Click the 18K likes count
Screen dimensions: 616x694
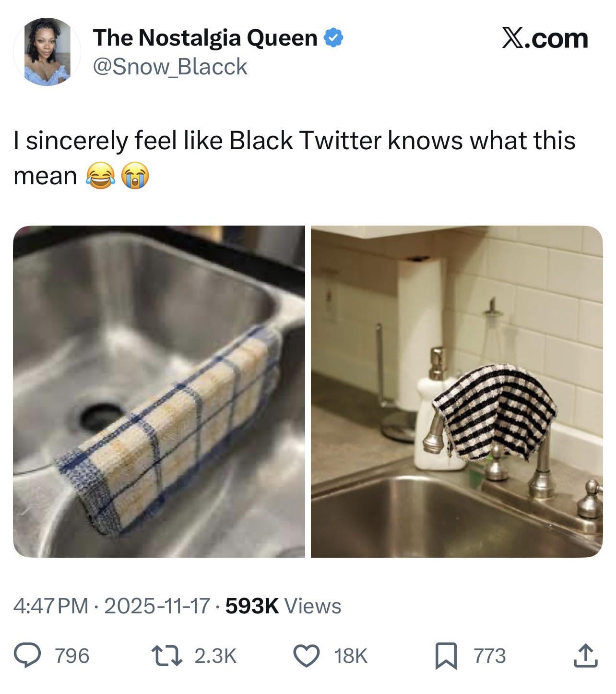click(350, 656)
